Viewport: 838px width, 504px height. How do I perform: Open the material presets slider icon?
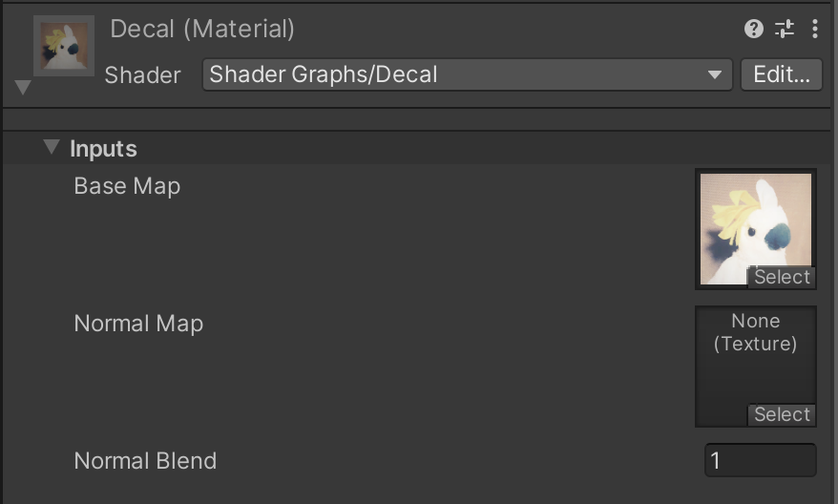785,30
